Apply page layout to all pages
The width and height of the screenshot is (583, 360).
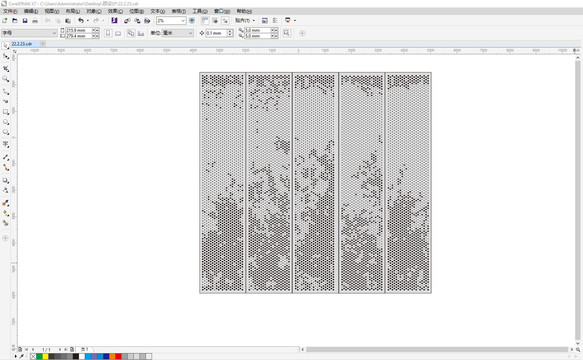(x=131, y=33)
